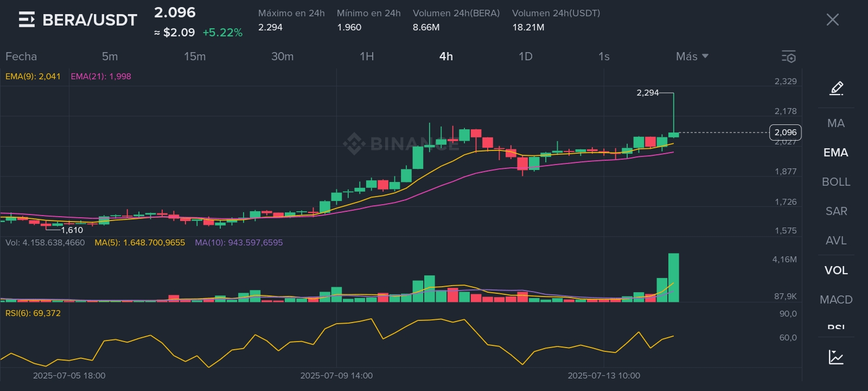Click the Vol: 4.158.638,4660 label
This screenshot has width=868, height=391.
(45, 243)
